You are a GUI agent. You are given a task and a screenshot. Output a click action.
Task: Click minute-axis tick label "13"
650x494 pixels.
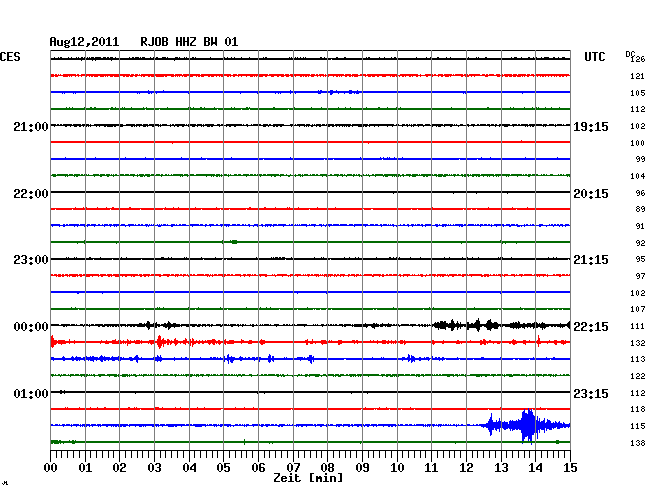(x=501, y=468)
